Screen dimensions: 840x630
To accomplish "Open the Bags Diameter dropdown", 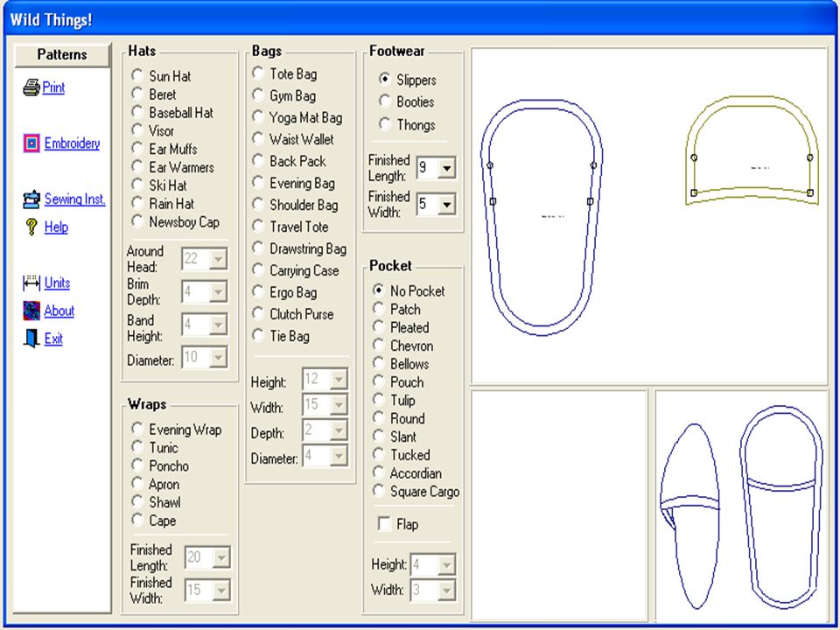I will (x=339, y=456).
